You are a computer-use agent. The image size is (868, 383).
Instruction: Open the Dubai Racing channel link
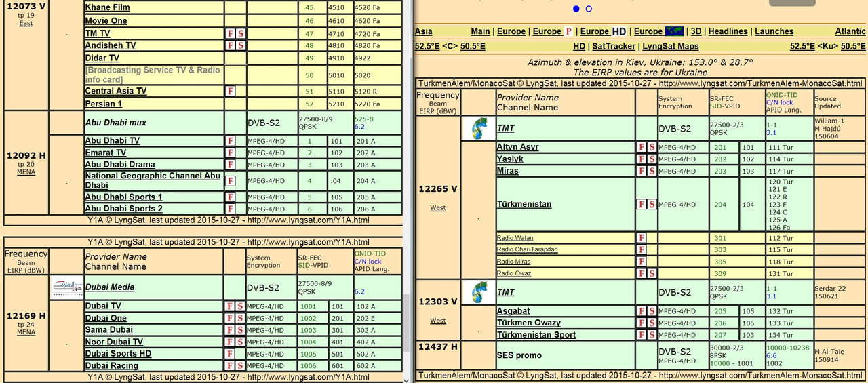(x=112, y=366)
